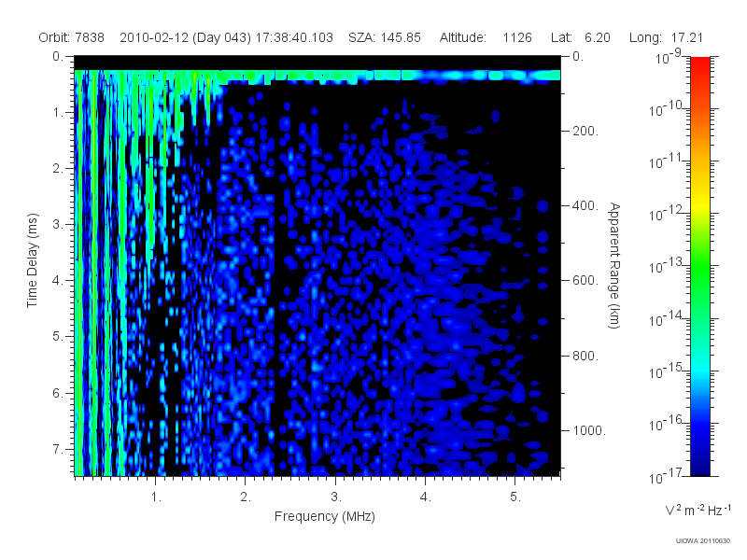Click the Frequency (MHz) axis label
Viewport: 747px width, 560px height.
click(324, 517)
